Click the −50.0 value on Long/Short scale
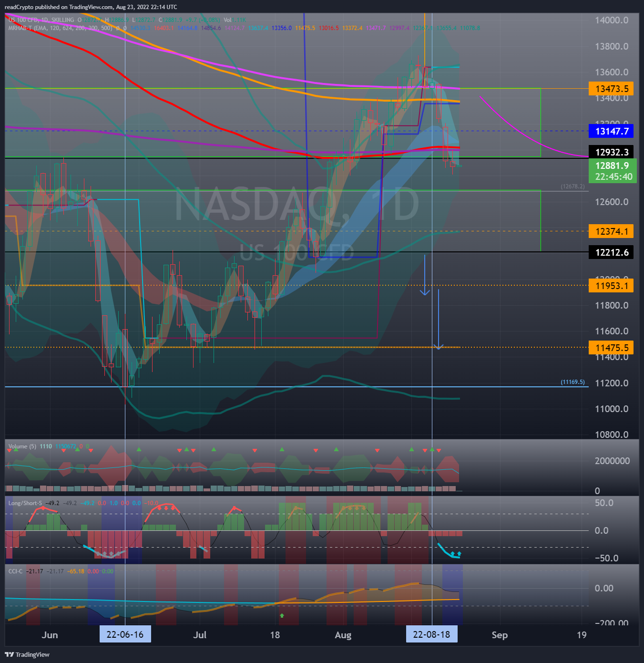 [606, 558]
